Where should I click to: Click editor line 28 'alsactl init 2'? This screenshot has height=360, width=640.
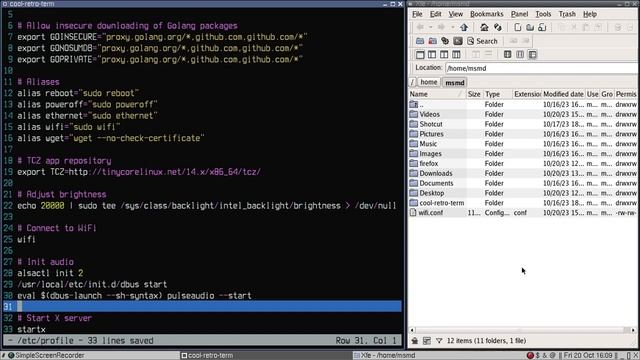tap(50, 273)
